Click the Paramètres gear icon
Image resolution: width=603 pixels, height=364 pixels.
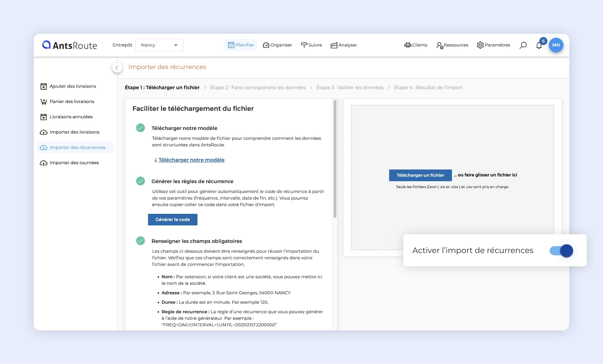[x=480, y=45]
